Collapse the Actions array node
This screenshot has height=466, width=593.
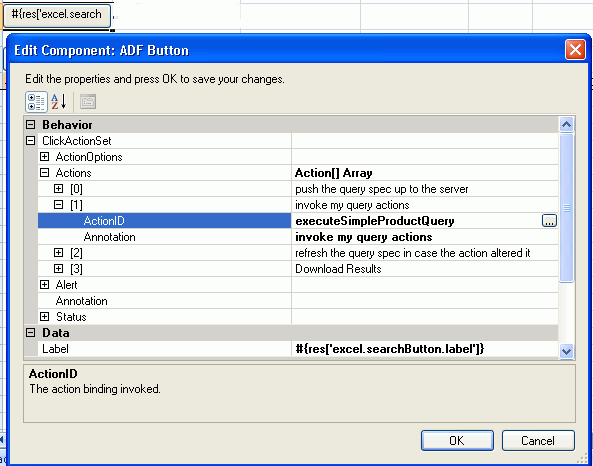point(45,173)
